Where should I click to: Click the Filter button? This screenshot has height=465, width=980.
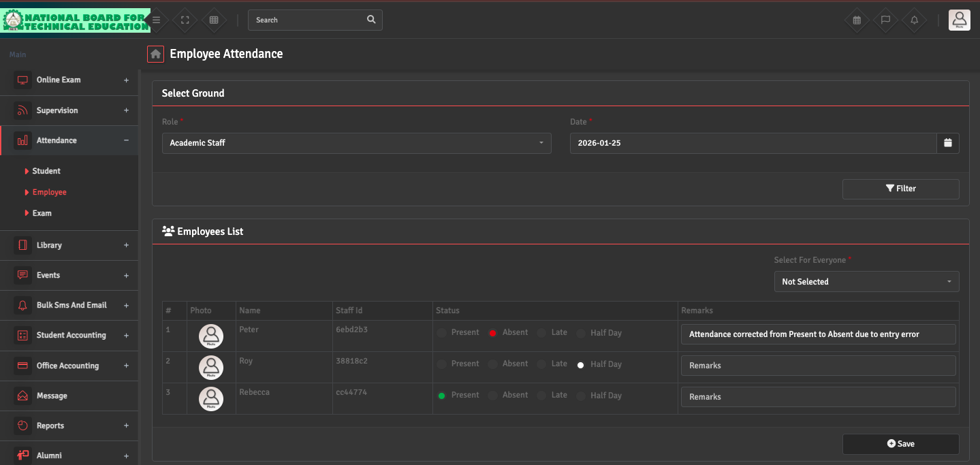(900, 189)
